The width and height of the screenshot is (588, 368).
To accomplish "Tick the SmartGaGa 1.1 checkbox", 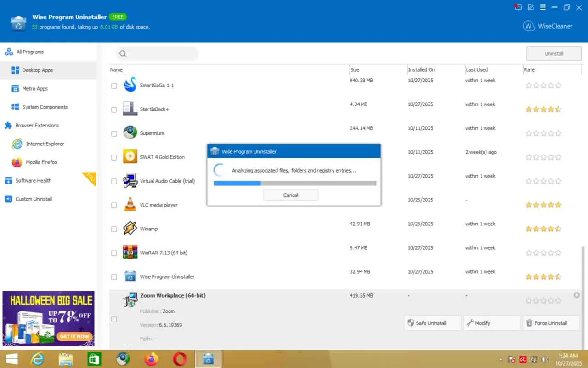I will click(114, 86).
